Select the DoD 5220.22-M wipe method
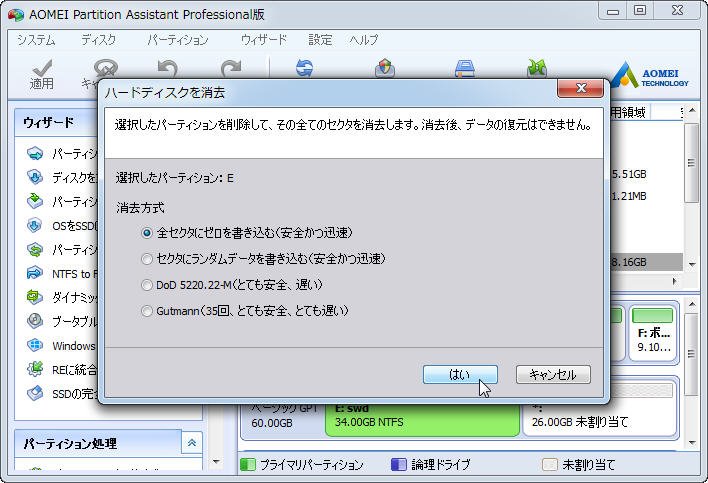 pyautogui.click(x=147, y=285)
